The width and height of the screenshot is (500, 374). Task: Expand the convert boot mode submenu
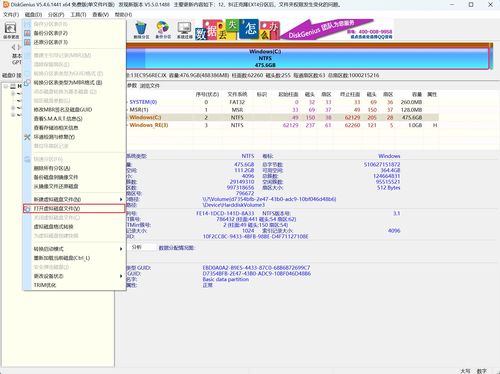[121, 249]
